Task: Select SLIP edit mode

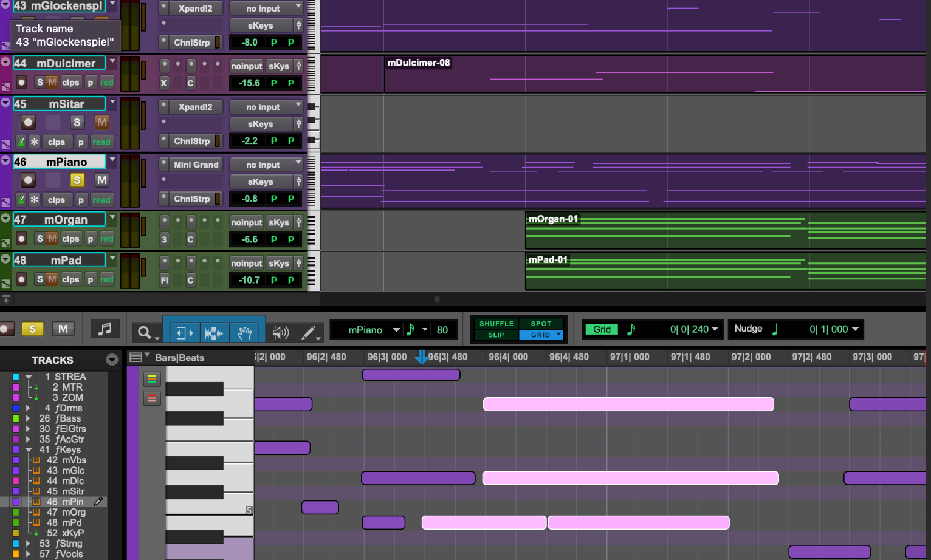Action: 496,335
